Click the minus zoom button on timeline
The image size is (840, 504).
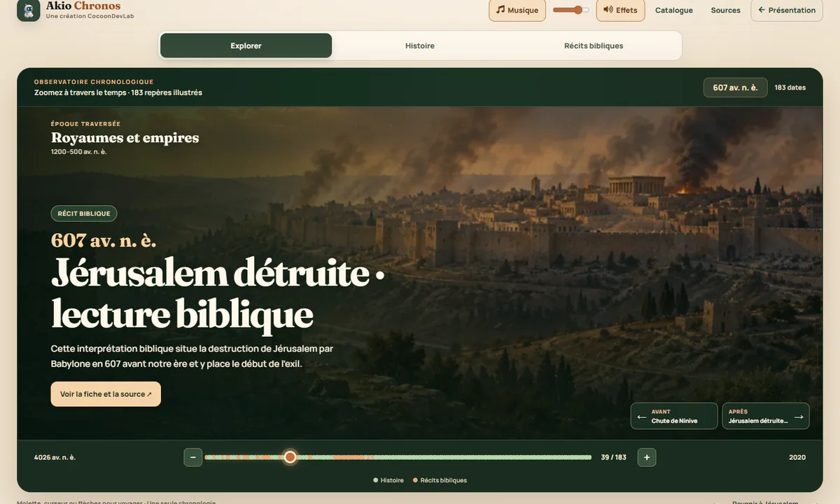(x=193, y=457)
